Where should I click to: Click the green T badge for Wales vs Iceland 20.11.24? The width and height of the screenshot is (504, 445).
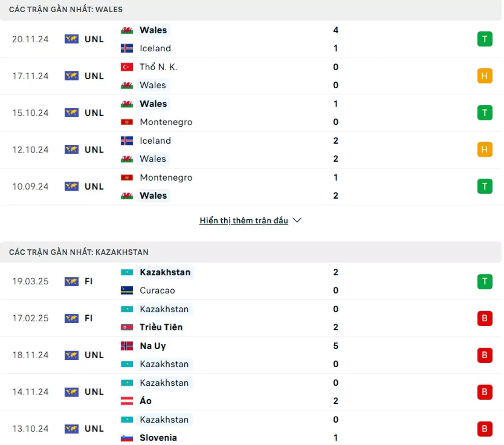point(485,39)
